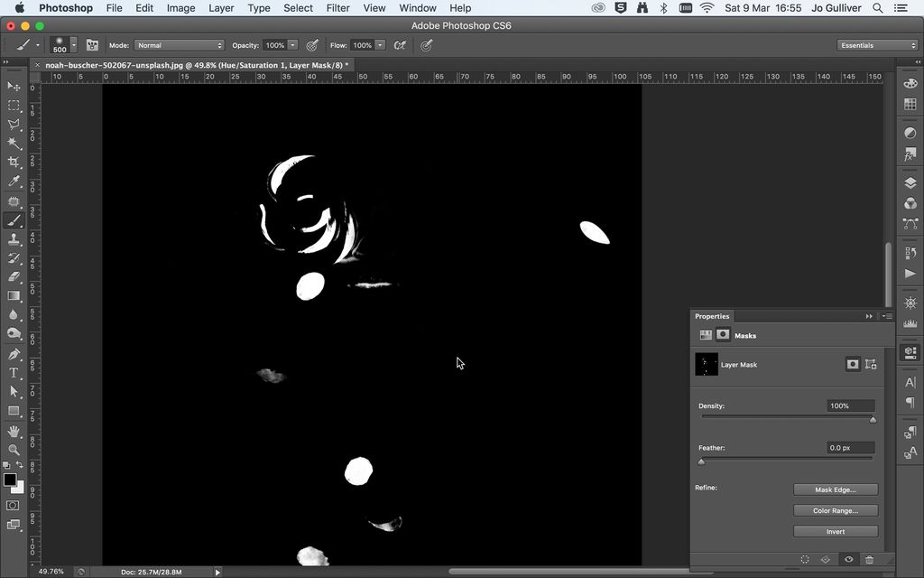
Task: Open the Filter menu
Action: click(x=337, y=8)
